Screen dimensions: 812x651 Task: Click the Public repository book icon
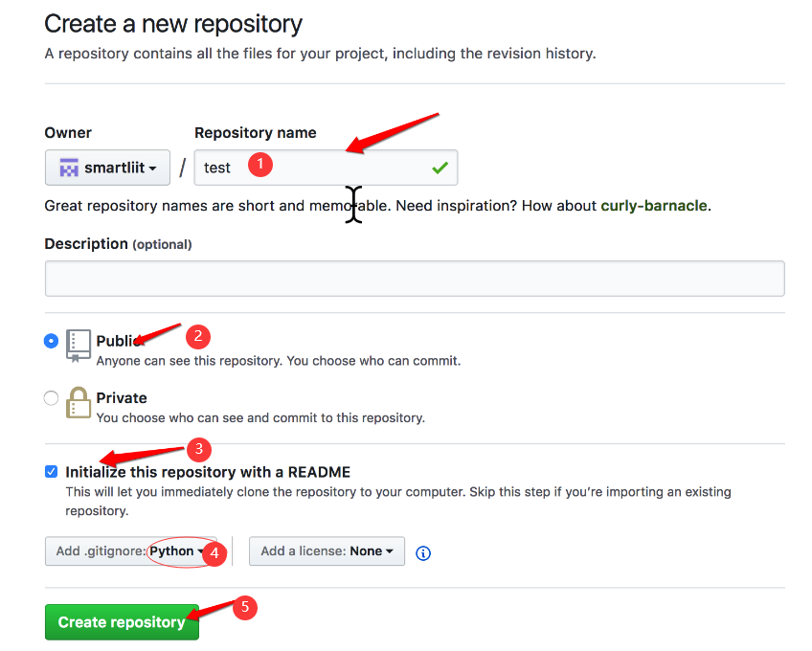(x=79, y=346)
